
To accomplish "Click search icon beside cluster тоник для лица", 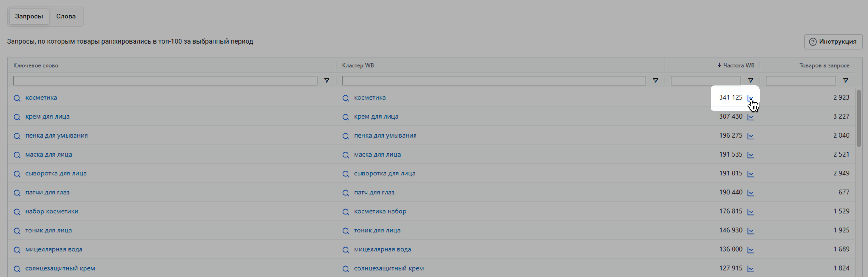I will 346,231.
